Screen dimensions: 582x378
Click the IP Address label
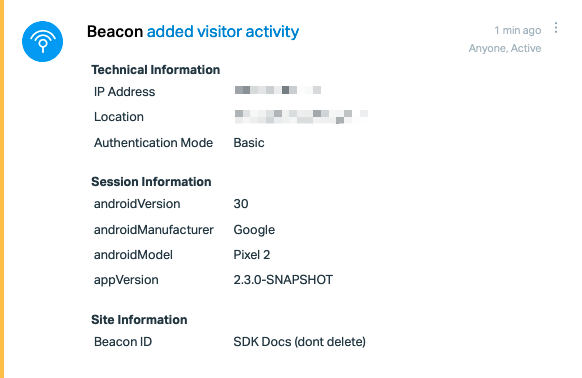click(x=124, y=92)
